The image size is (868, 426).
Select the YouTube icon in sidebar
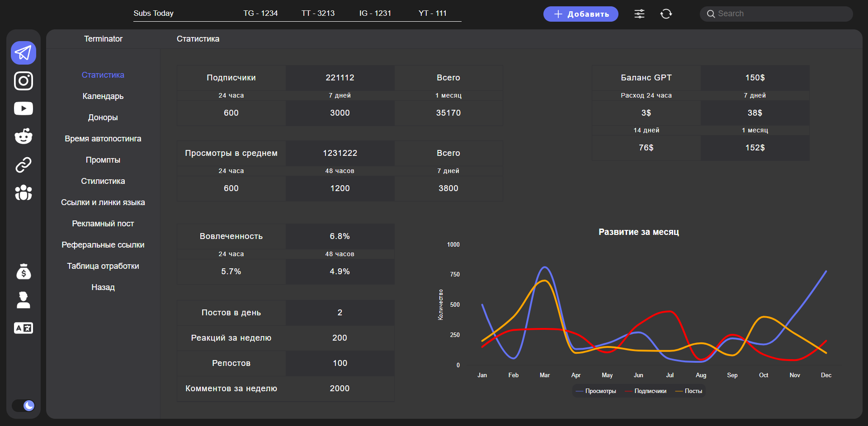(24, 108)
